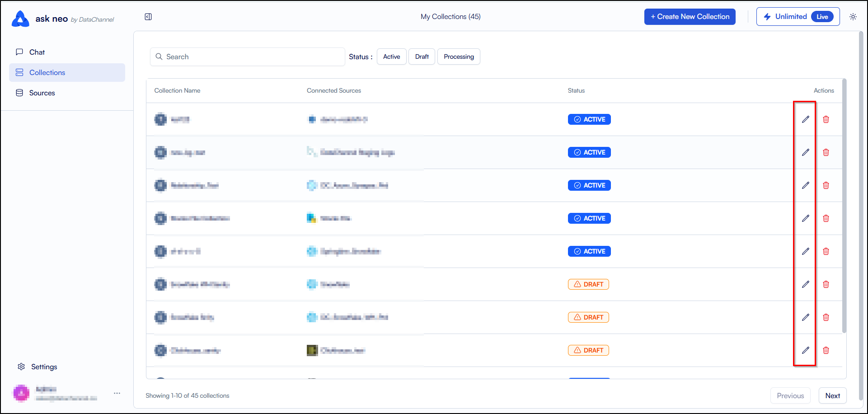Delete the fifth collection, the last active one

[x=826, y=251]
